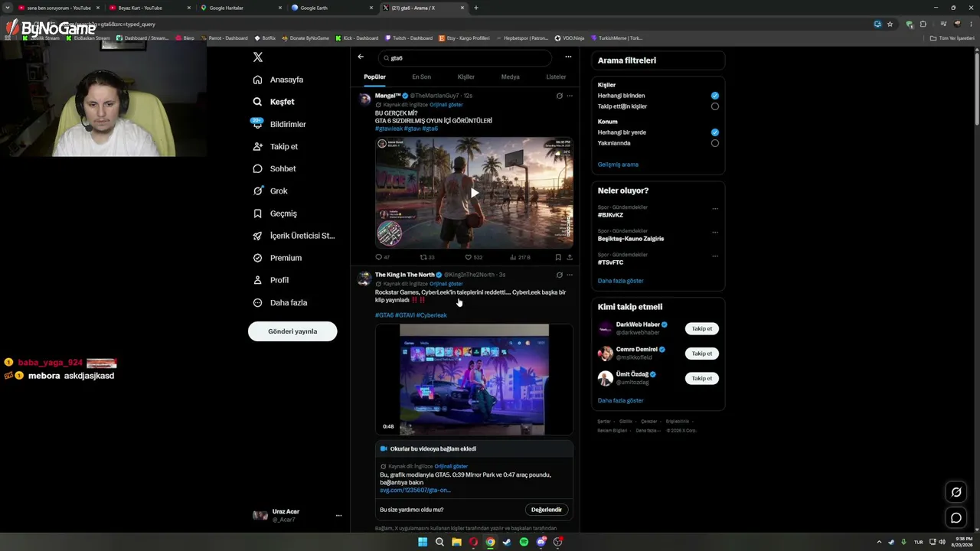Open File Explorer from the taskbar

tap(456, 542)
